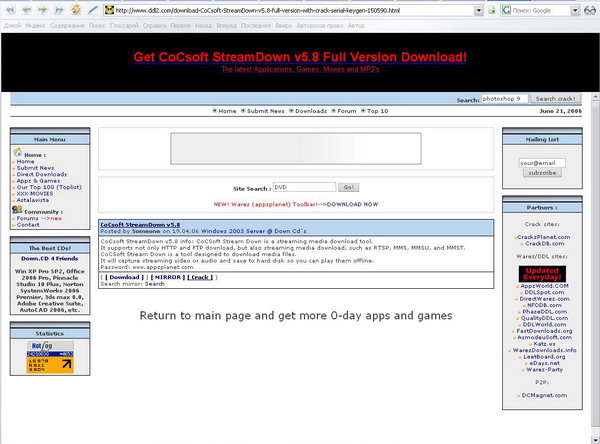The height and width of the screenshot is (444, 600).
Task: Click Home link in Main Menu sidebar
Action: point(25,162)
